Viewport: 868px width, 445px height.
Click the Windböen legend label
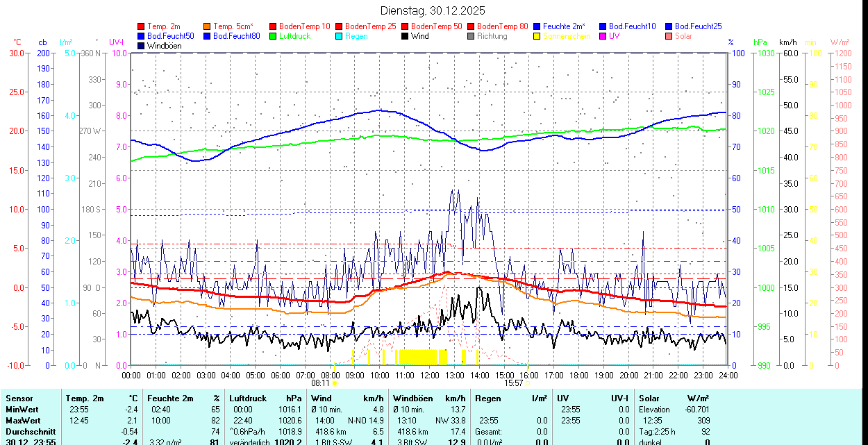pyautogui.click(x=164, y=46)
